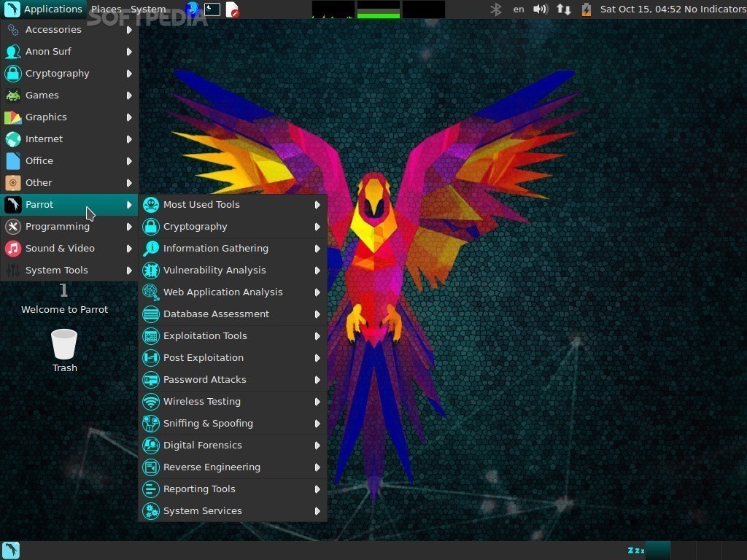Click the Post Exploitation icon
This screenshot has height=560, width=747.
[x=151, y=358]
